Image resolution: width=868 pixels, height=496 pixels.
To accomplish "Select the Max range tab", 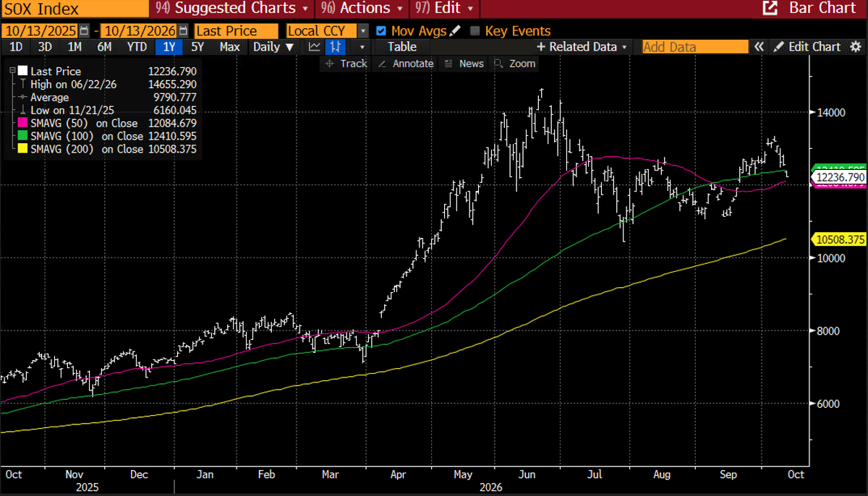I will click(x=230, y=47).
